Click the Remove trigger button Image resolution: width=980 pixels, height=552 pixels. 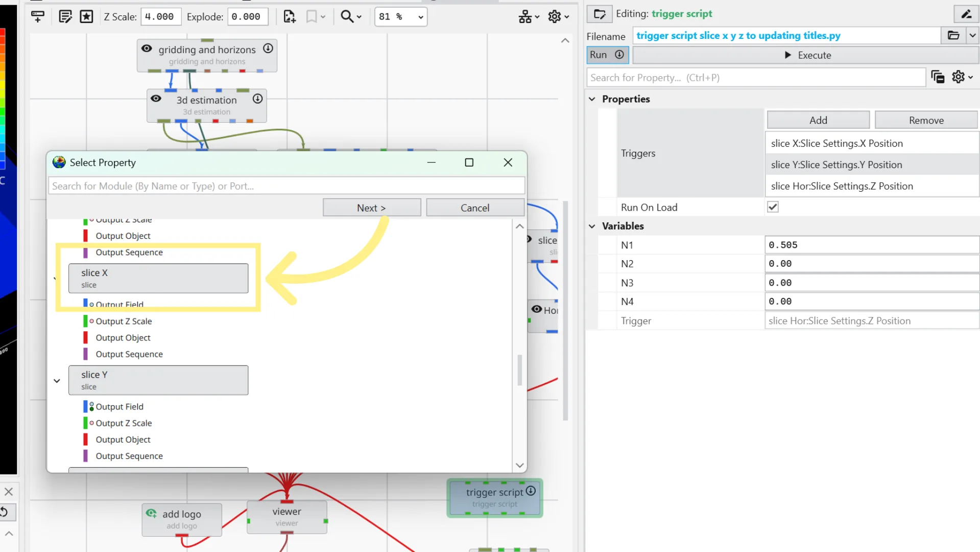(926, 120)
